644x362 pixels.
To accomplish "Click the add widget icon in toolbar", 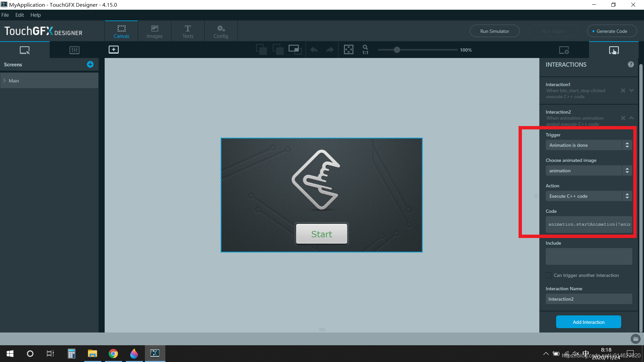I will (114, 50).
